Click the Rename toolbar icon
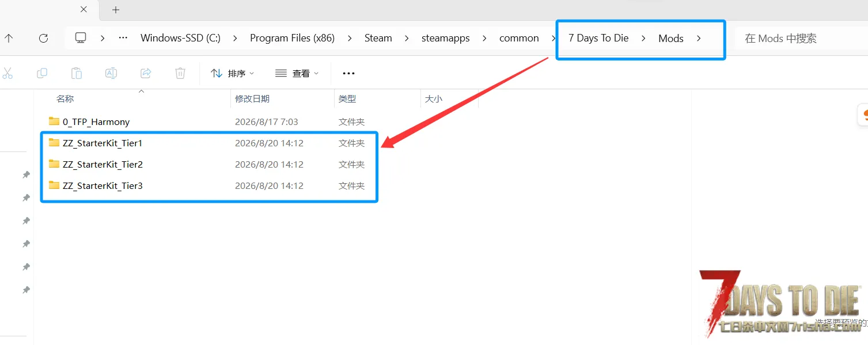868x345 pixels. pyautogui.click(x=111, y=73)
